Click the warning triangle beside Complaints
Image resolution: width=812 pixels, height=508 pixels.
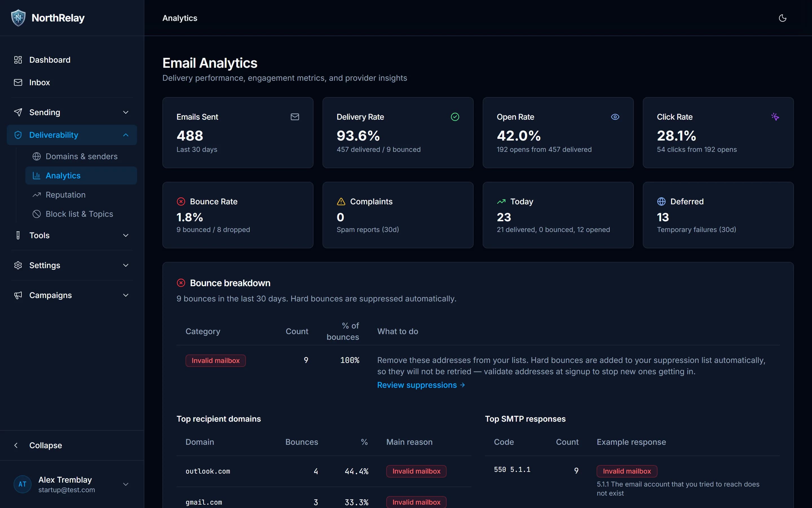pos(341,201)
